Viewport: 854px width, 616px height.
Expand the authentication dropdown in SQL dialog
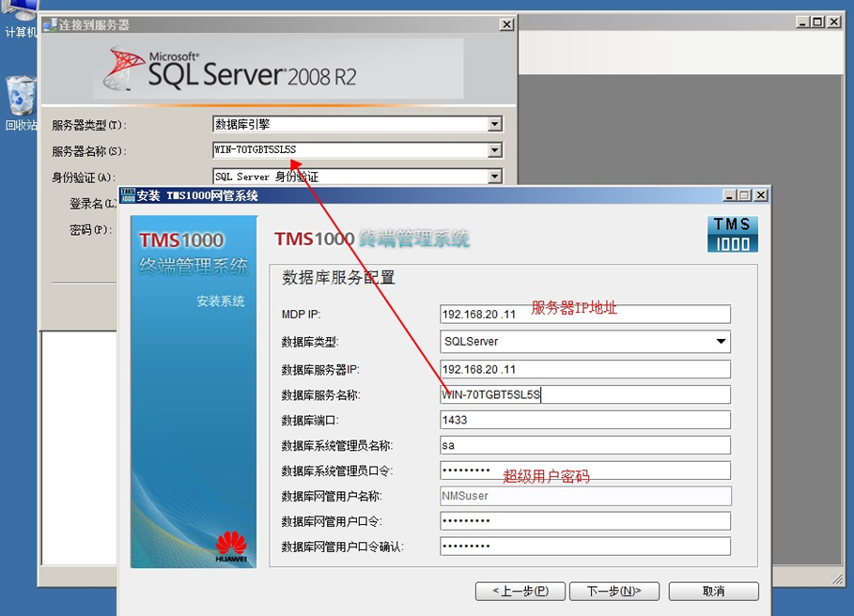pyautogui.click(x=494, y=176)
